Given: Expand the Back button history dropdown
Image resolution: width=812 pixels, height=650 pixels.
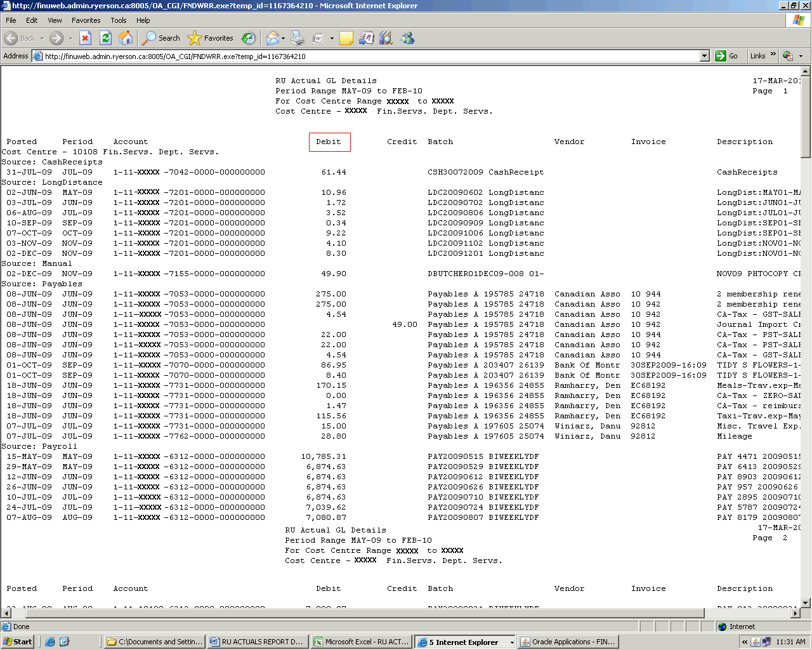Looking at the screenshot, I should pos(43,38).
